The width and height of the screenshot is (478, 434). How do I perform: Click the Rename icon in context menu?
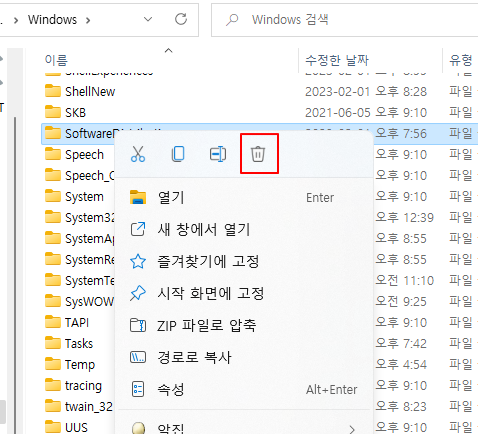pos(218,154)
